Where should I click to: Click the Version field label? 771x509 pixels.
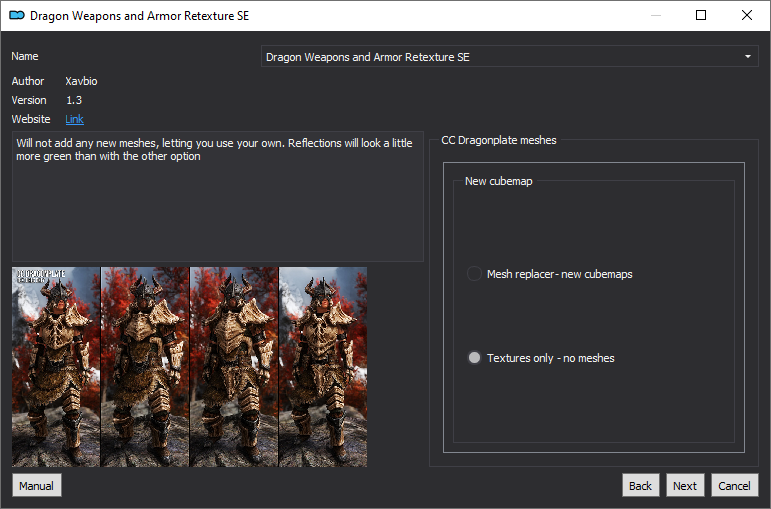29,100
